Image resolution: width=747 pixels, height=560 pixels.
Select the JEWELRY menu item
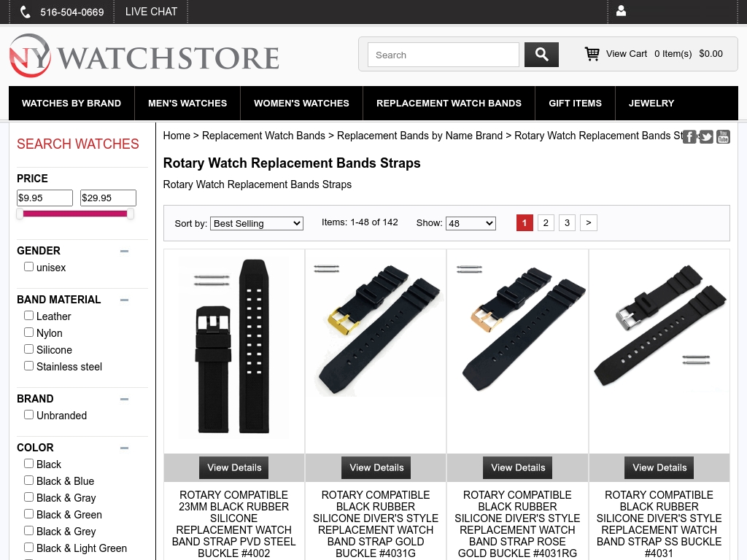pyautogui.click(x=651, y=103)
